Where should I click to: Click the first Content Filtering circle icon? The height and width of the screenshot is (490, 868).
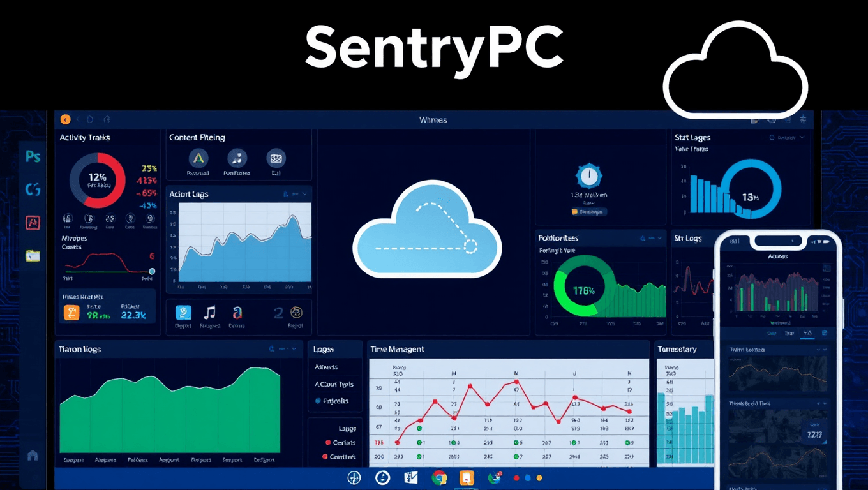(x=198, y=158)
